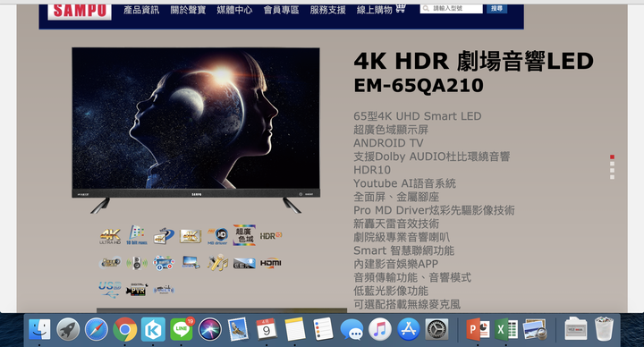Click the HDR10 feature icon
This screenshot has width=644, height=347.
(x=271, y=236)
